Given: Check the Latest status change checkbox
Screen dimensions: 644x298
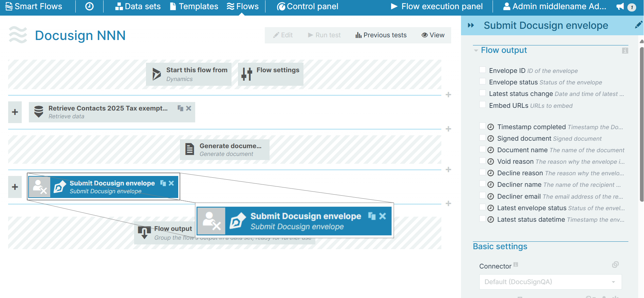Looking at the screenshot, I should click(x=482, y=93).
